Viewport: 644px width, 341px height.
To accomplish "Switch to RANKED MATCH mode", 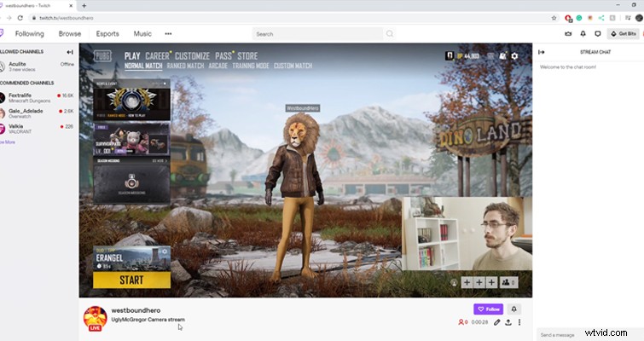I will pos(185,66).
